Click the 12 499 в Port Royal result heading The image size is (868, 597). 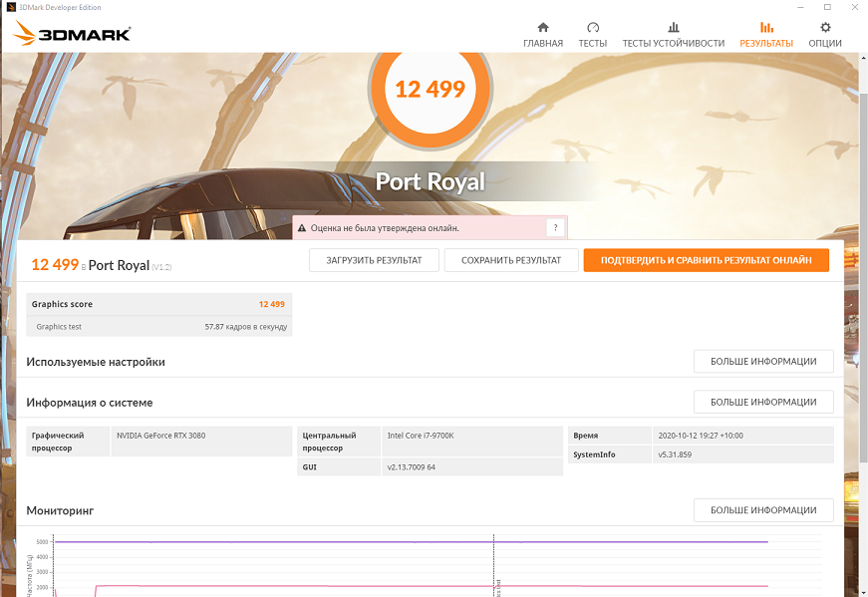tap(102, 265)
